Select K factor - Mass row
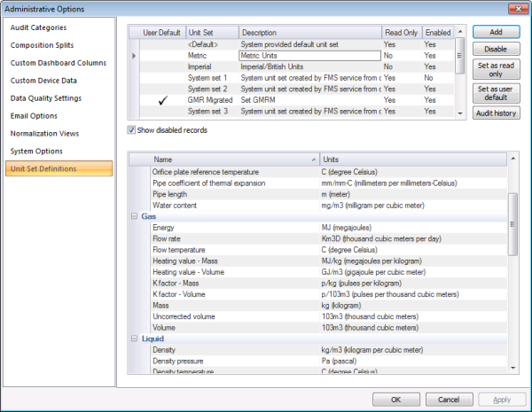Viewport: 532px width, 412px height. 328,284
